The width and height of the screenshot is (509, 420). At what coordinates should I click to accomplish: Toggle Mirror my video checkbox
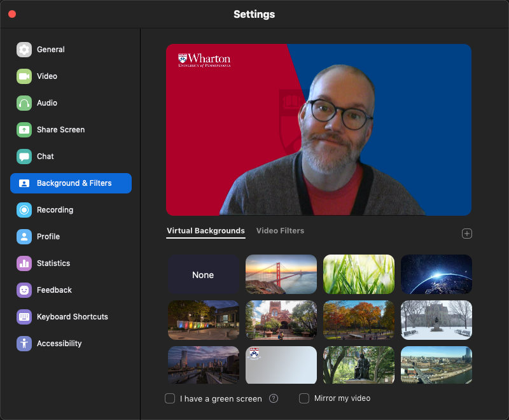304,398
